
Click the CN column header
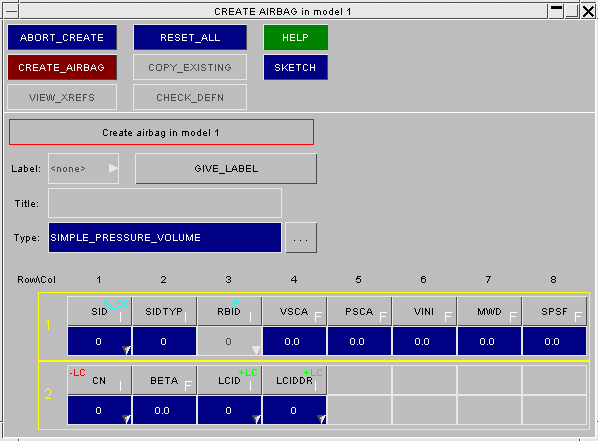click(x=100, y=380)
